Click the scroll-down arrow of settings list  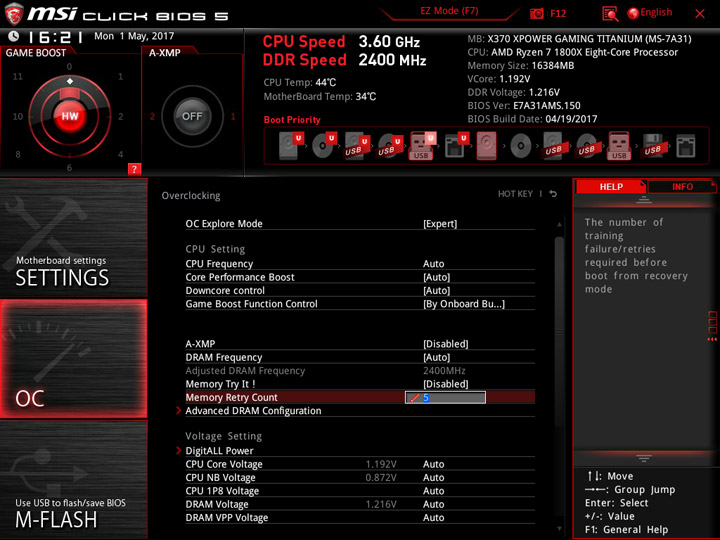(x=559, y=529)
